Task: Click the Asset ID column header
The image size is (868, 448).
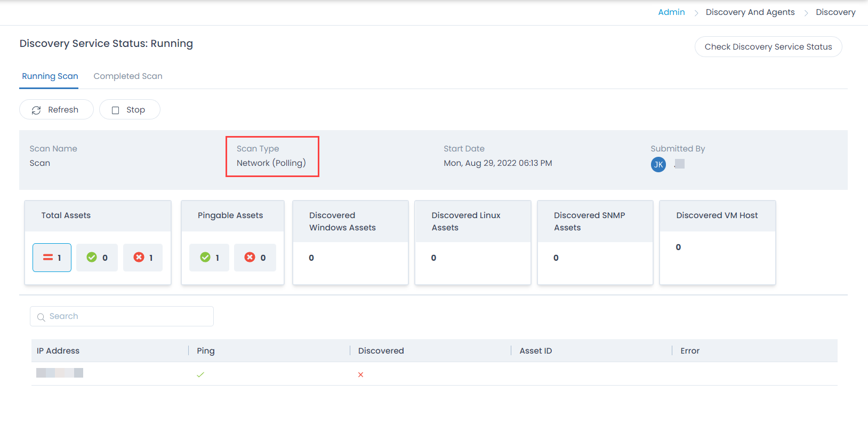Action: pyautogui.click(x=535, y=351)
